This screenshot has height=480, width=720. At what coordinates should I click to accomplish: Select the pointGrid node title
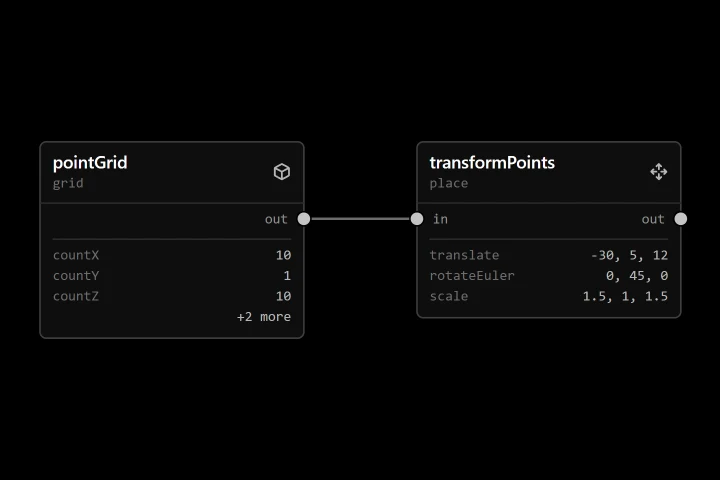coord(90,163)
